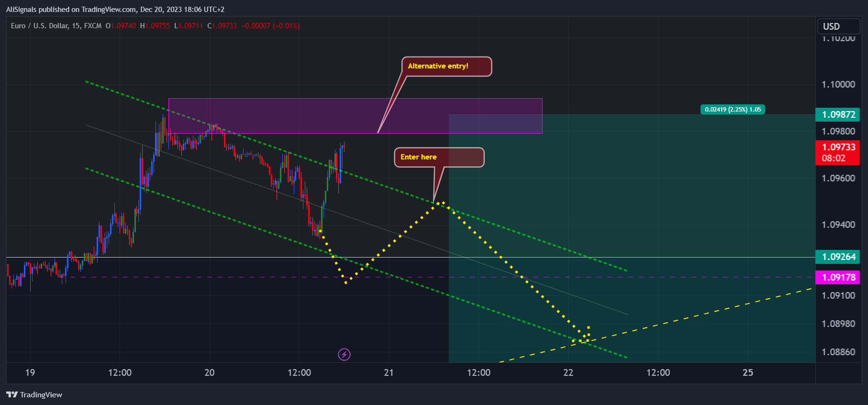Viewport: 868px width, 405px height.
Task: Click the countdown timer '08:02'
Action: pyautogui.click(x=834, y=158)
